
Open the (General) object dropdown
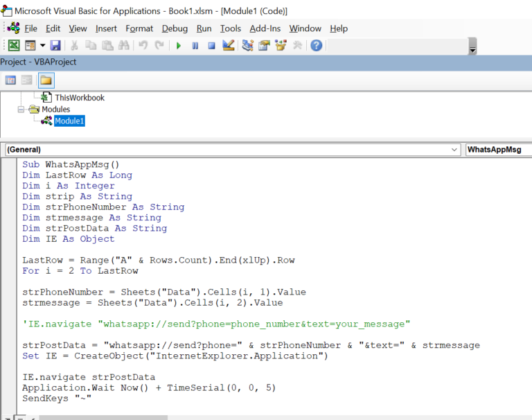tap(233, 150)
